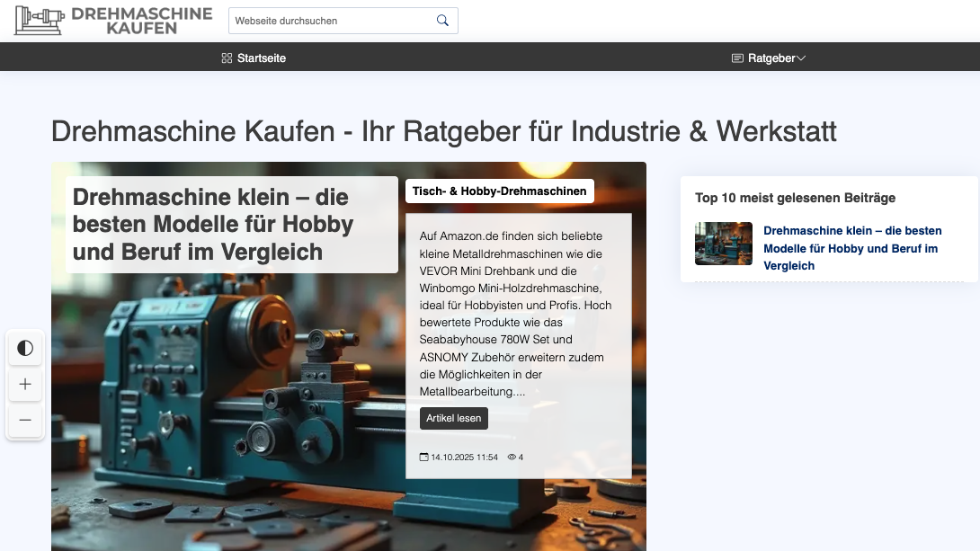Expand the Ratgeber dropdown chevron
Image resolution: width=980 pixels, height=551 pixels.
click(801, 58)
